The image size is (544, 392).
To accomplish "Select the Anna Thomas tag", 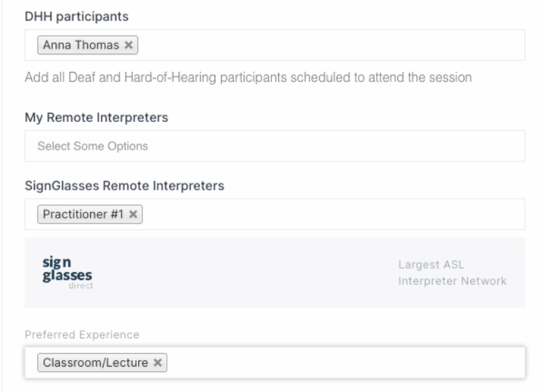I will click(81, 45).
